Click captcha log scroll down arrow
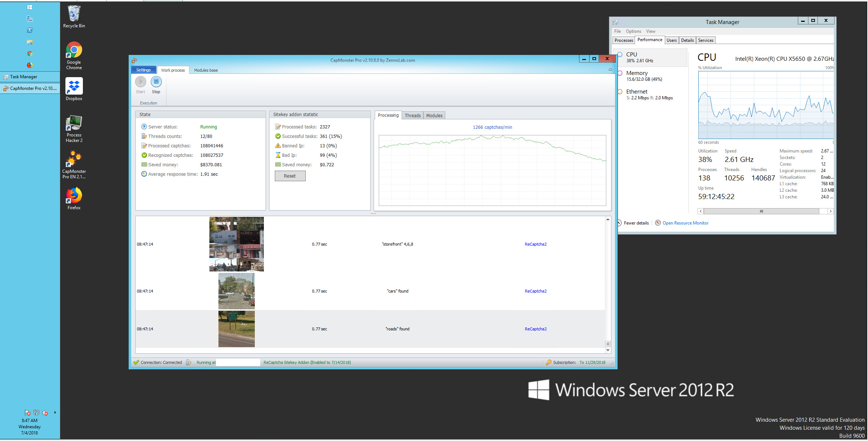 pyautogui.click(x=608, y=350)
